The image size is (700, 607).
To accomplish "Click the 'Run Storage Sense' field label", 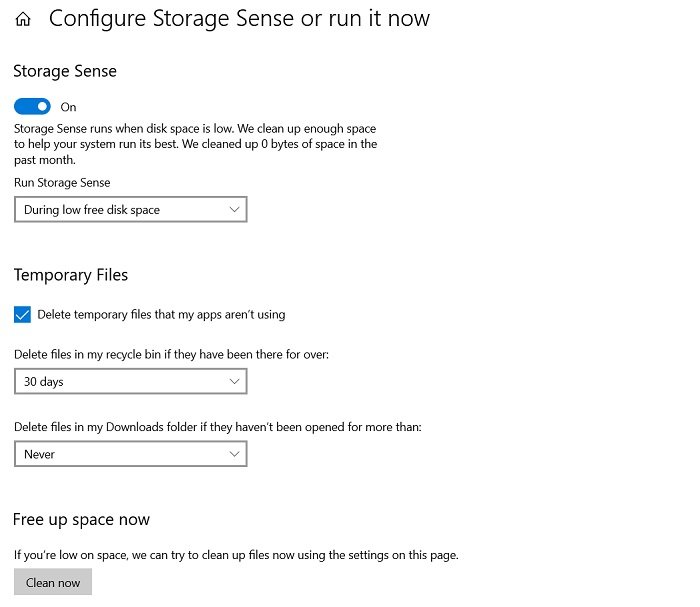I will [62, 183].
